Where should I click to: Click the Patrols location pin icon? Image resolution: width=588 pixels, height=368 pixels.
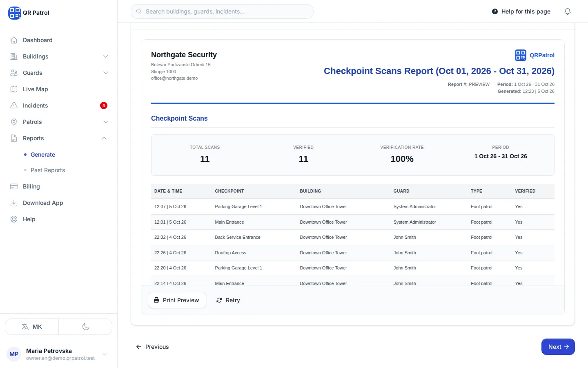14,122
